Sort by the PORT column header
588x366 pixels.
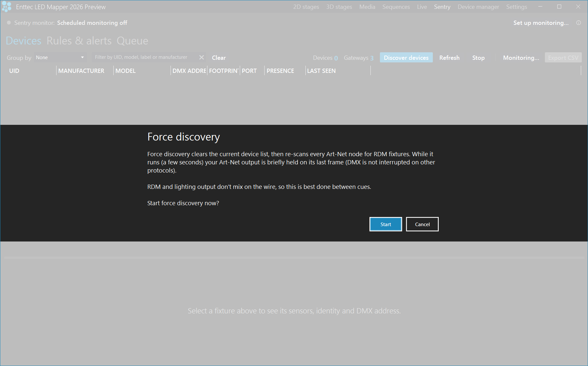253,71
